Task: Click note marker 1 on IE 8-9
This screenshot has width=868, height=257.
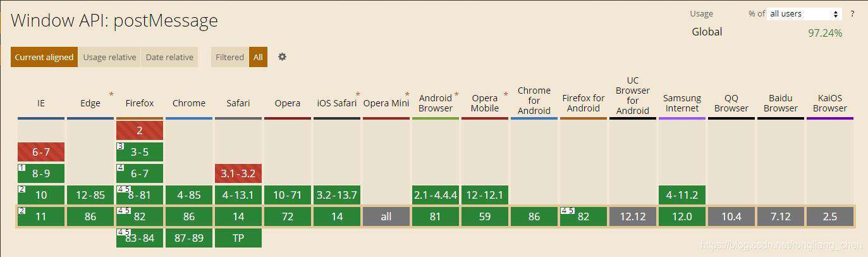Action: [21, 168]
